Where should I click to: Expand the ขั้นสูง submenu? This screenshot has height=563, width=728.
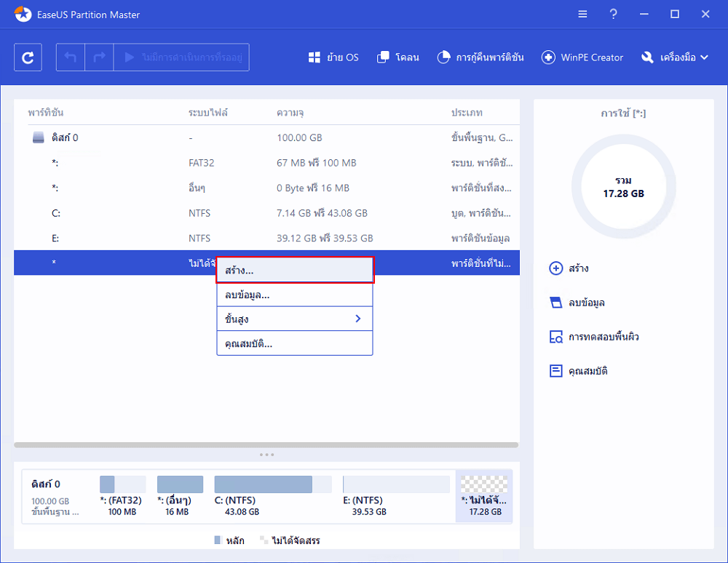(x=295, y=319)
